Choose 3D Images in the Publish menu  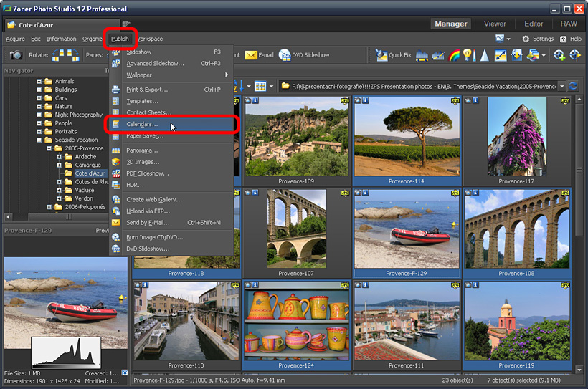(171, 162)
